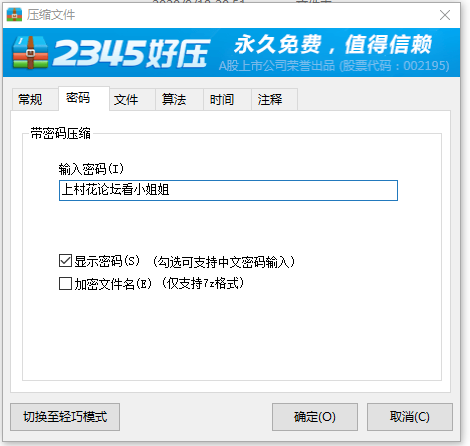Click the 永久免费，值得信赖 slogan

click(x=333, y=44)
